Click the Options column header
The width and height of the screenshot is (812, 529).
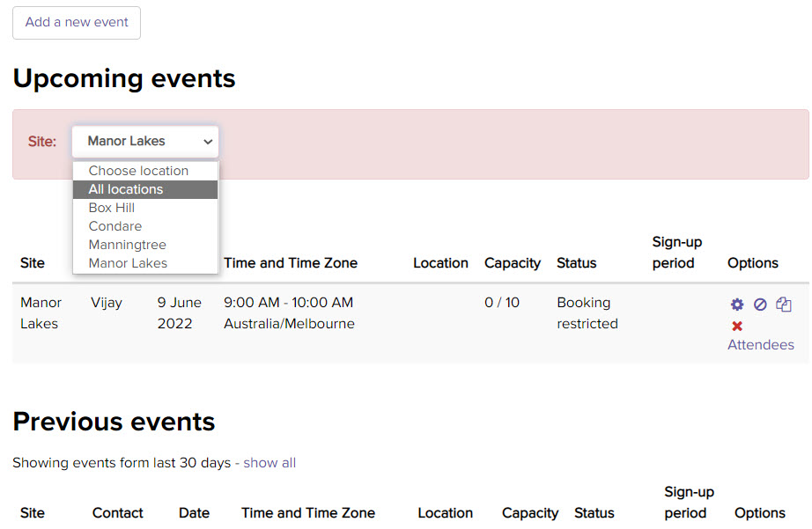pos(753,262)
